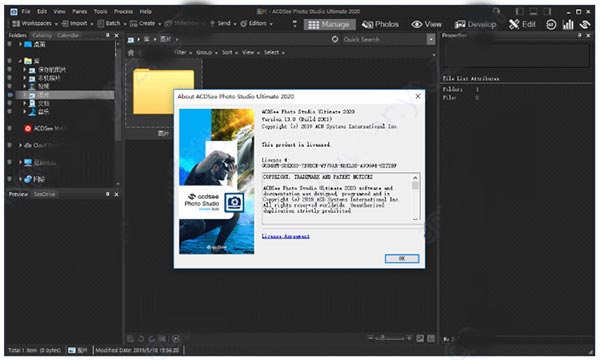Close the Preview pane
The image size is (600, 360).
116,194
